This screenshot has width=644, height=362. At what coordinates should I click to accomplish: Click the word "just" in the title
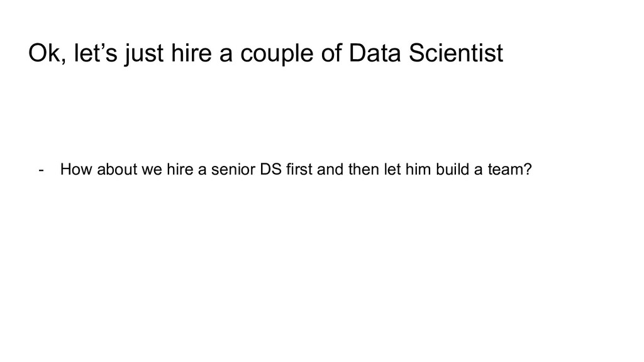click(144, 55)
